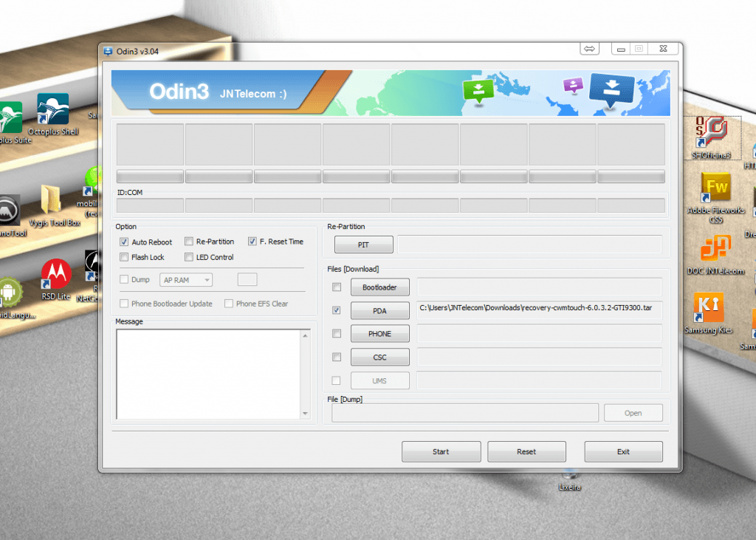Start the flashing process
Screen dimensions: 756x540
pyautogui.click(x=441, y=451)
